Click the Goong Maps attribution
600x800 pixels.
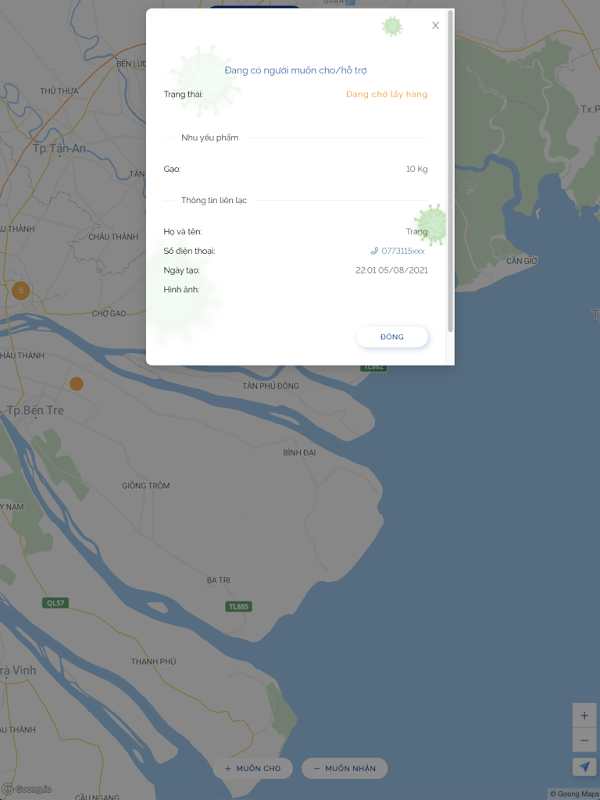[574, 794]
